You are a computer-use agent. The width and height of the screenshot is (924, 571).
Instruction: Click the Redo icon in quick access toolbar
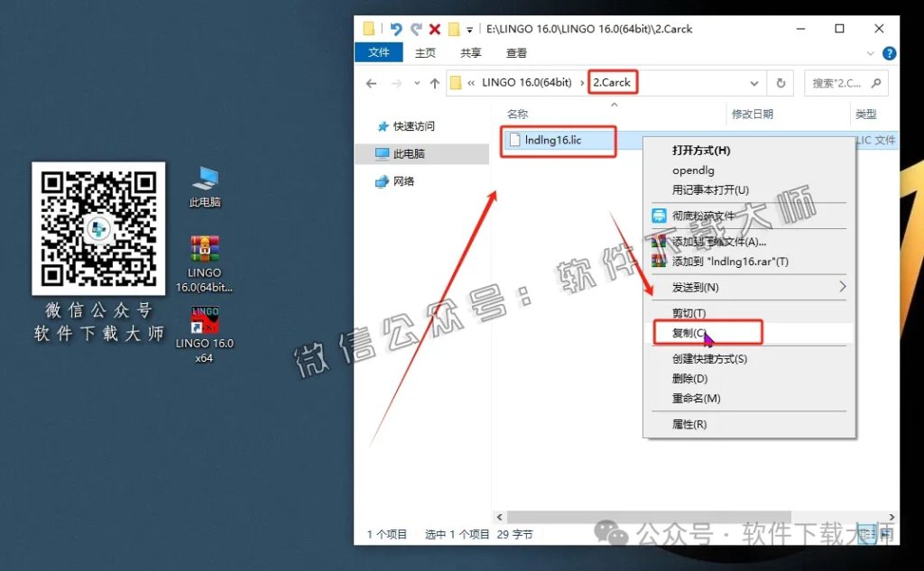tap(416, 29)
